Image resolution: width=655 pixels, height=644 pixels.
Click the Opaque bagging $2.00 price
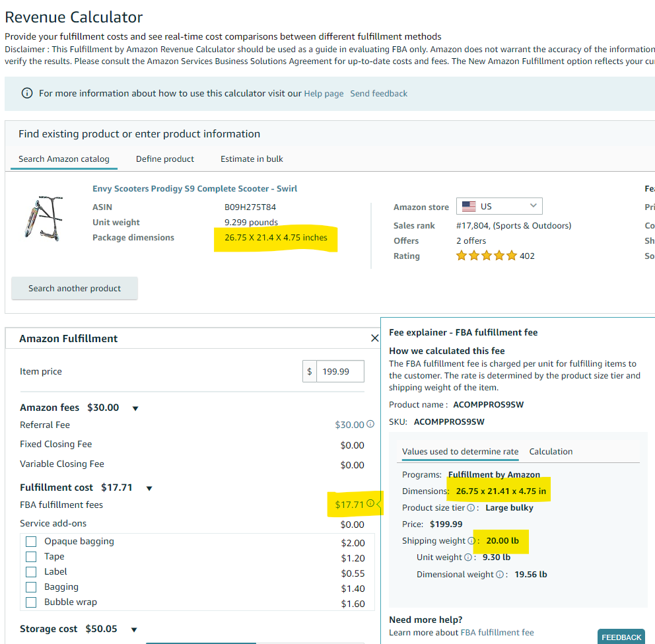(353, 543)
